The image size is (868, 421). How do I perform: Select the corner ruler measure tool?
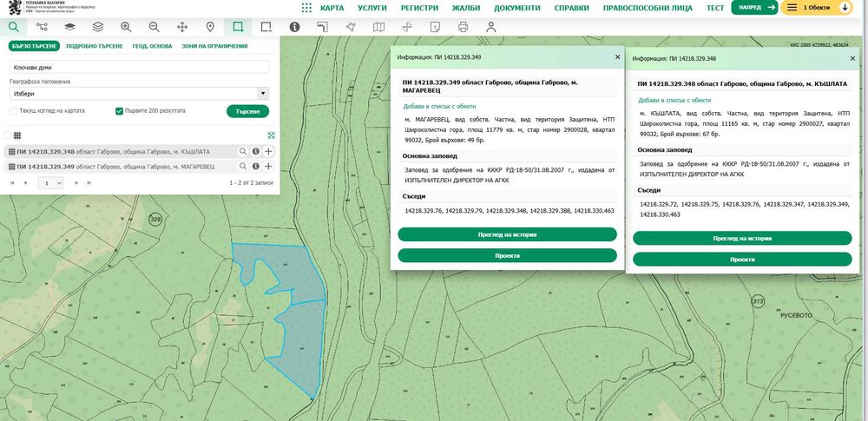click(323, 27)
